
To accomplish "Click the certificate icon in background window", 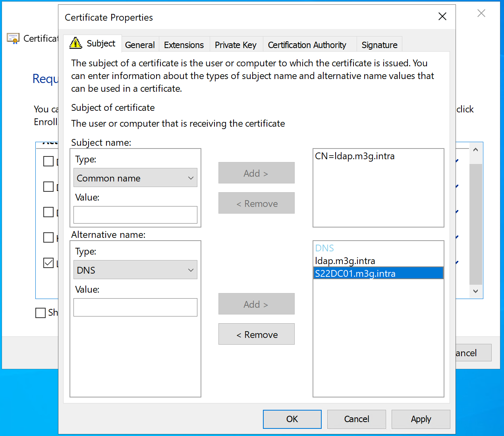I will [x=13, y=39].
